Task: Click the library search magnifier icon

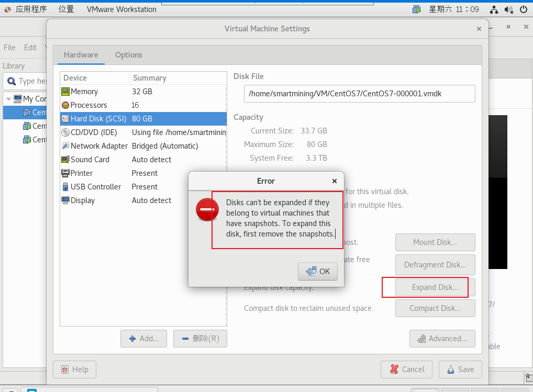Action: point(12,81)
